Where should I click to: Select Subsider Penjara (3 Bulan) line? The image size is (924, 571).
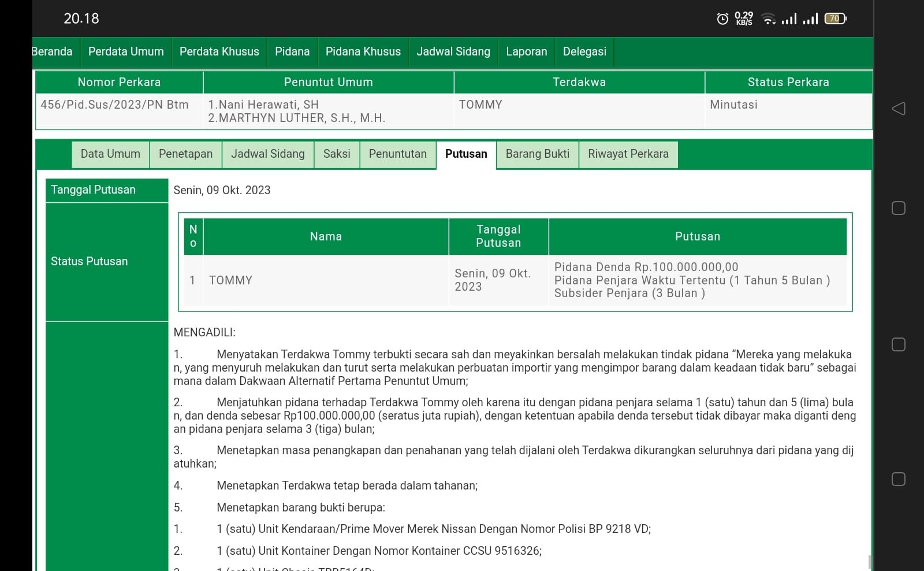629,293
